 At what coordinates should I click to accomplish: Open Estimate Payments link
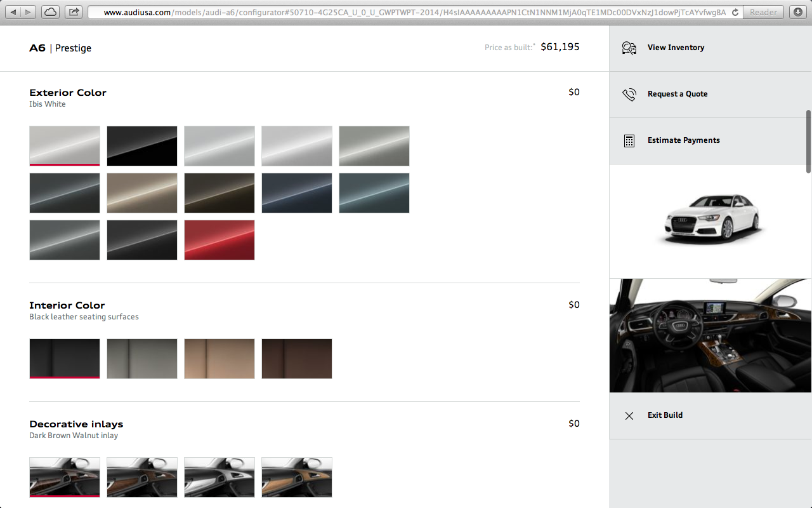click(x=684, y=140)
